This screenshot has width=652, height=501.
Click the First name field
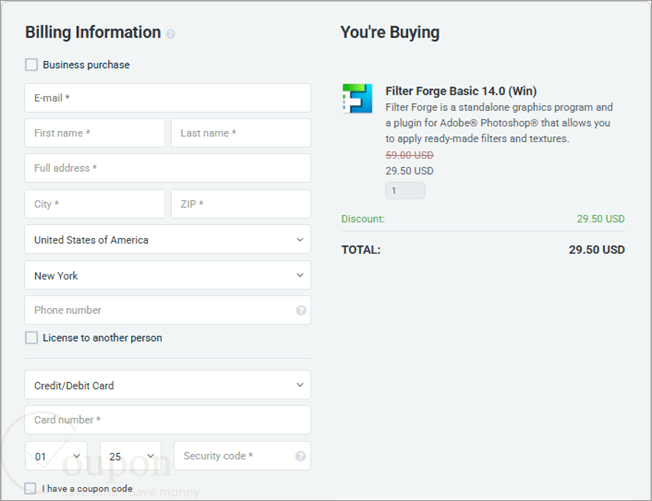pos(95,133)
